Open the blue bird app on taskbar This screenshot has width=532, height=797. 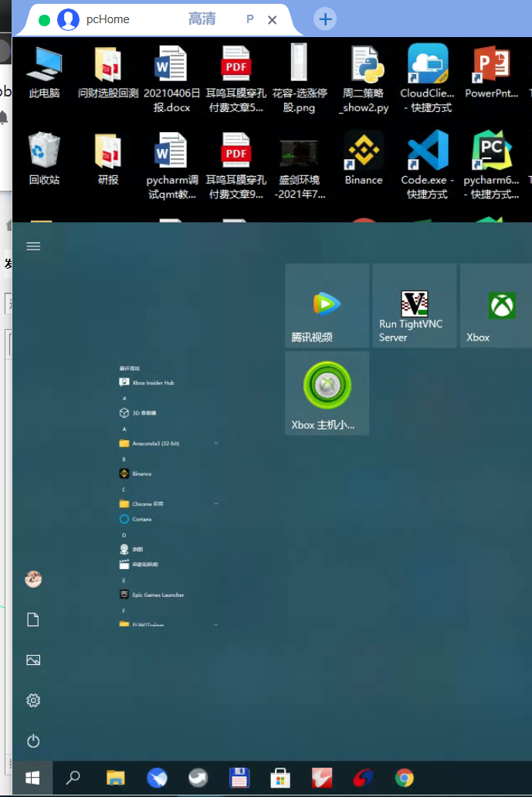coord(157,778)
